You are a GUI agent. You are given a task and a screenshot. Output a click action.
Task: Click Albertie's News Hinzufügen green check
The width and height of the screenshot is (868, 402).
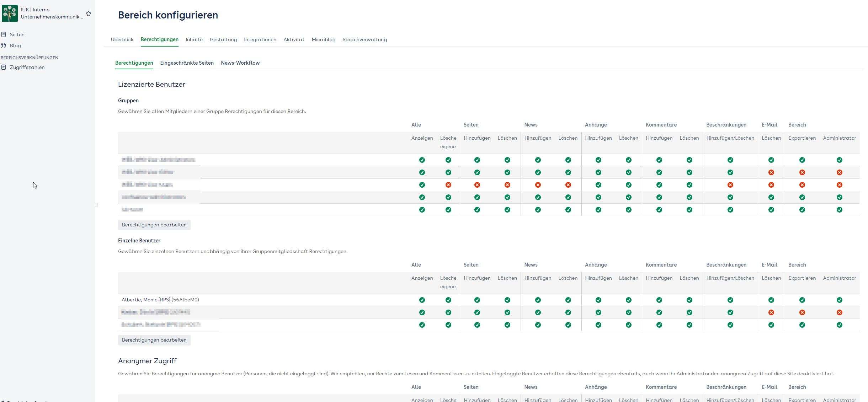[538, 300]
